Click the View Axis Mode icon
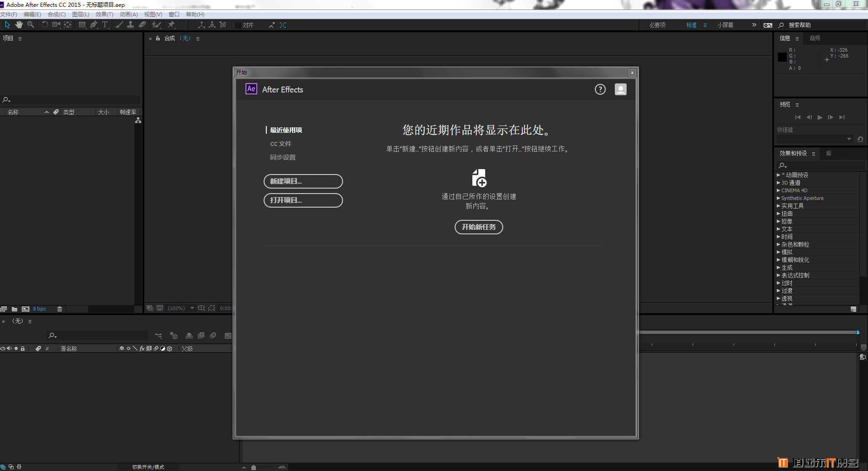 click(223, 24)
